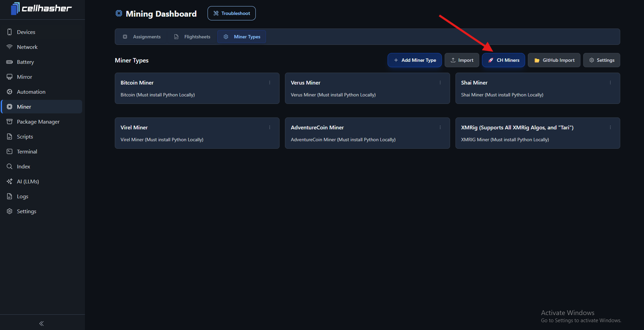The height and width of the screenshot is (330, 644).
Task: Open Miner Types Settings button
Action: 602,60
